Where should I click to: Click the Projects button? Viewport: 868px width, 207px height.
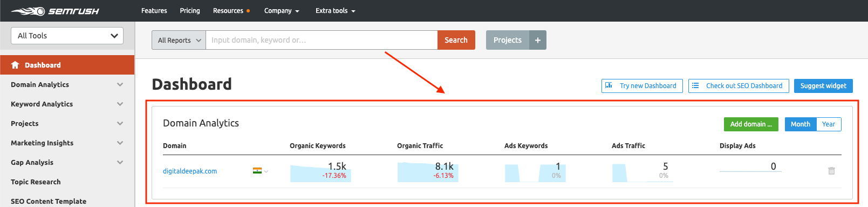click(x=508, y=40)
